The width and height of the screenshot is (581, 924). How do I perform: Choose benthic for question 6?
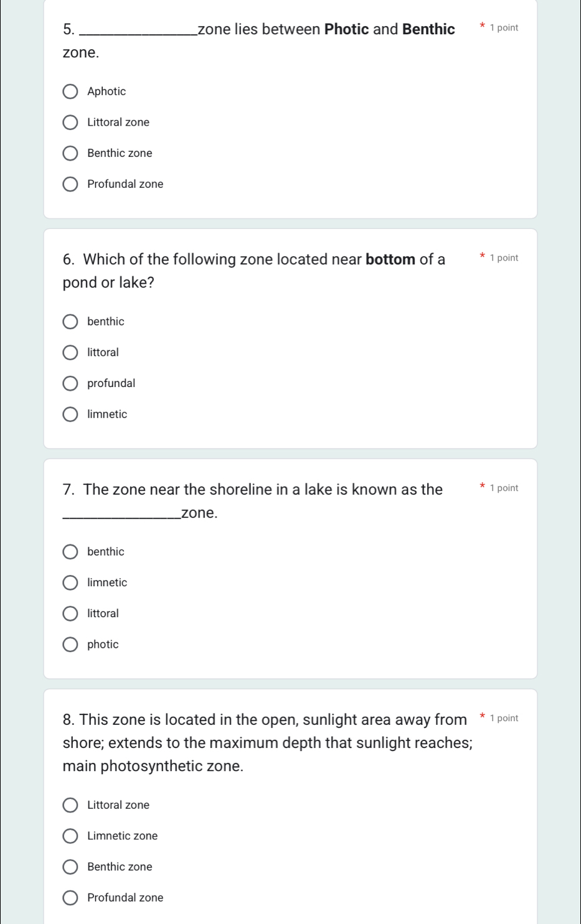tap(70, 322)
